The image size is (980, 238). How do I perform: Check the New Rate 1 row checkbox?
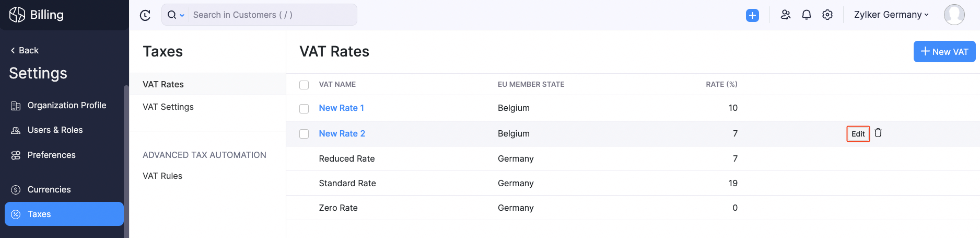(x=304, y=108)
